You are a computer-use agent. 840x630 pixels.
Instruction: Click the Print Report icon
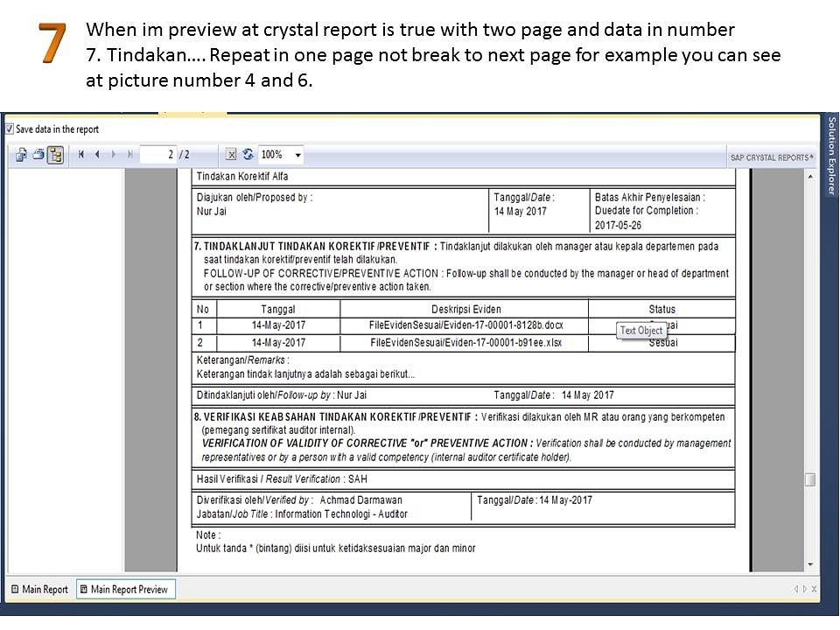(x=38, y=155)
